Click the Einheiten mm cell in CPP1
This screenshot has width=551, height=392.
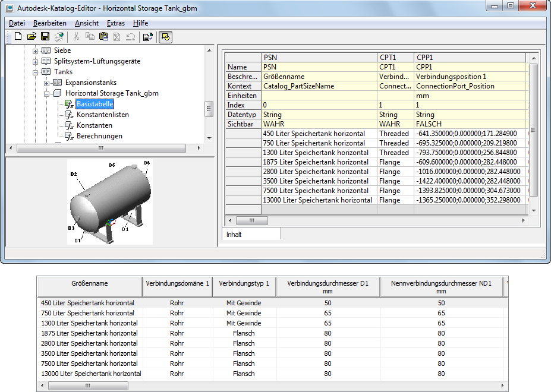[x=470, y=96]
